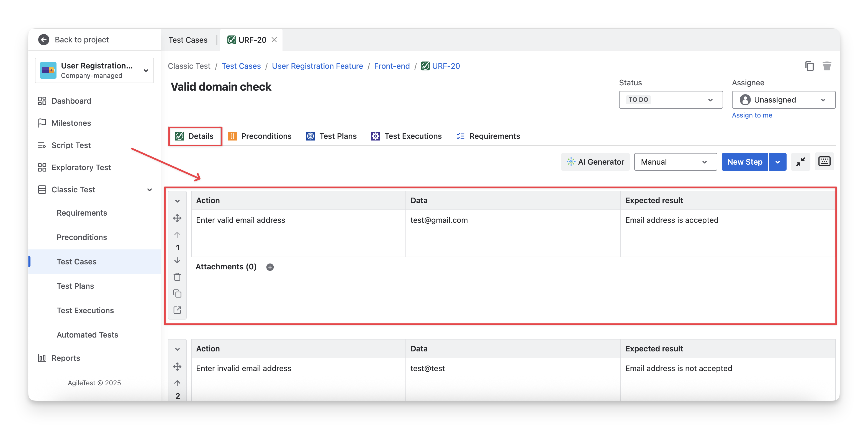
Task: Open the Status TO DO dropdown
Action: pyautogui.click(x=671, y=100)
